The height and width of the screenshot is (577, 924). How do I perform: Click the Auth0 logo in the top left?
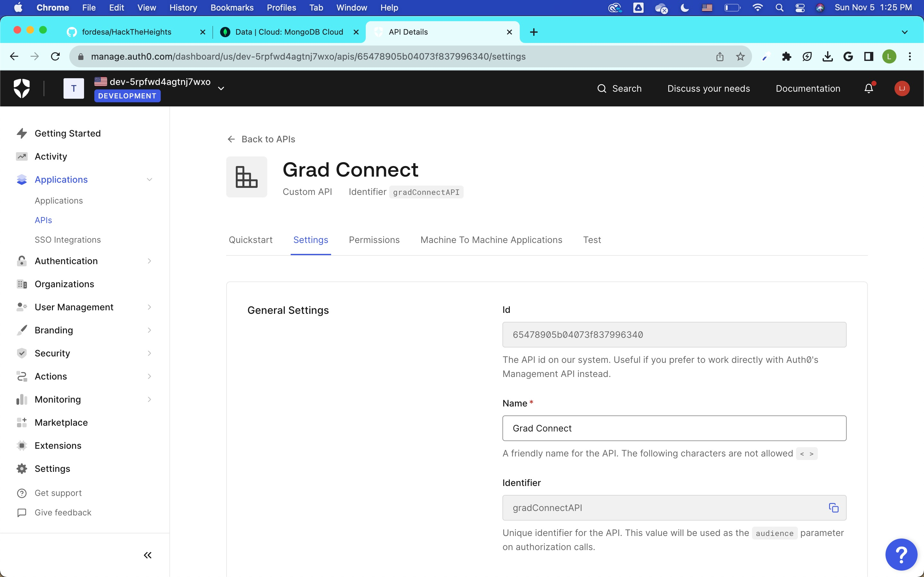coord(22,88)
